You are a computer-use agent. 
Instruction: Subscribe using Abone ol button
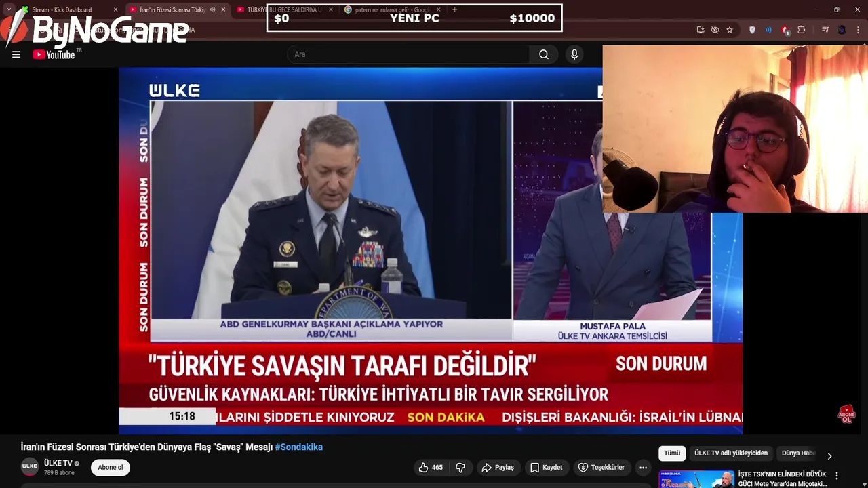(111, 467)
